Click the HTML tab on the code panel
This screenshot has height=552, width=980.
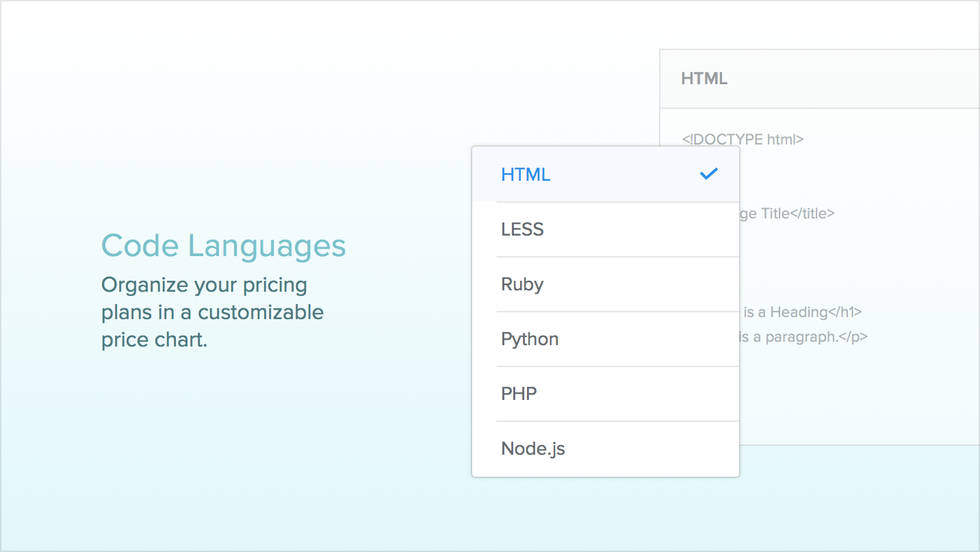704,79
